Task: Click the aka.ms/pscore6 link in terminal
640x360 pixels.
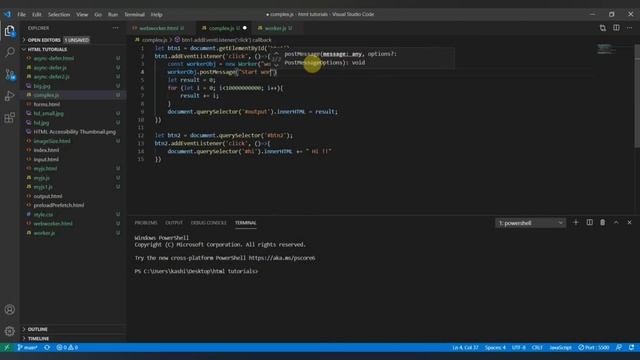Action: click(x=282, y=258)
